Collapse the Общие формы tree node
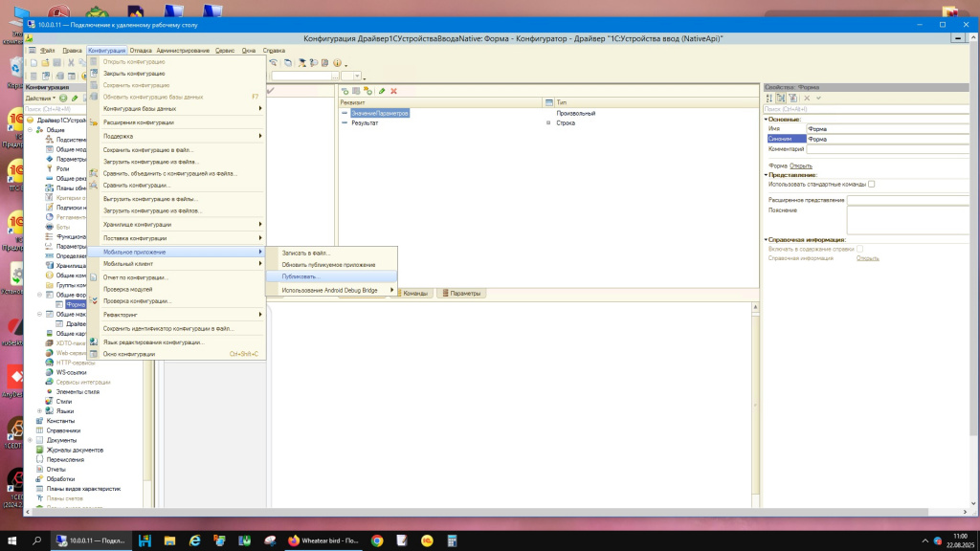 [x=40, y=295]
